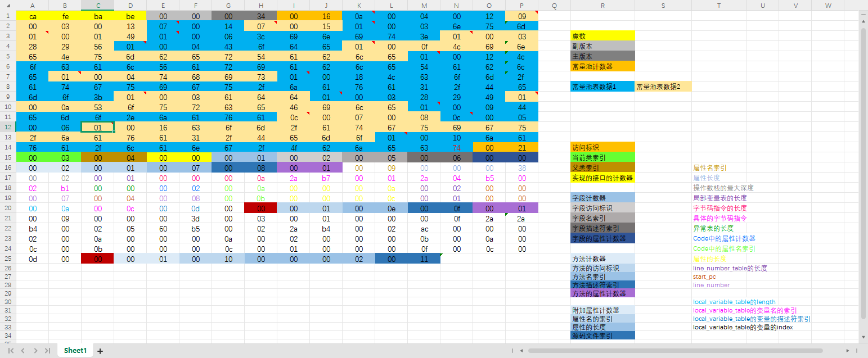
Task: Click the local_variable_table的length label
Action: click(734, 302)
